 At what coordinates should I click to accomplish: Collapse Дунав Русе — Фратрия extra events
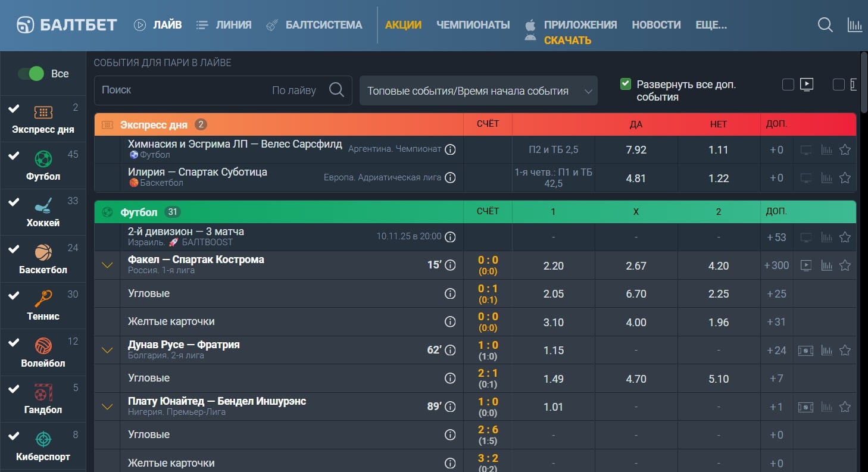[107, 351]
